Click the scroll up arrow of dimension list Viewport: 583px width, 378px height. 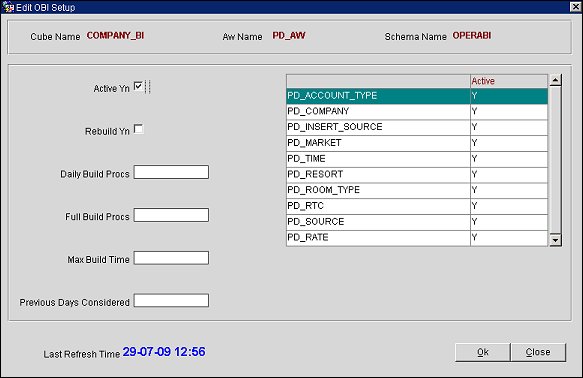point(555,80)
